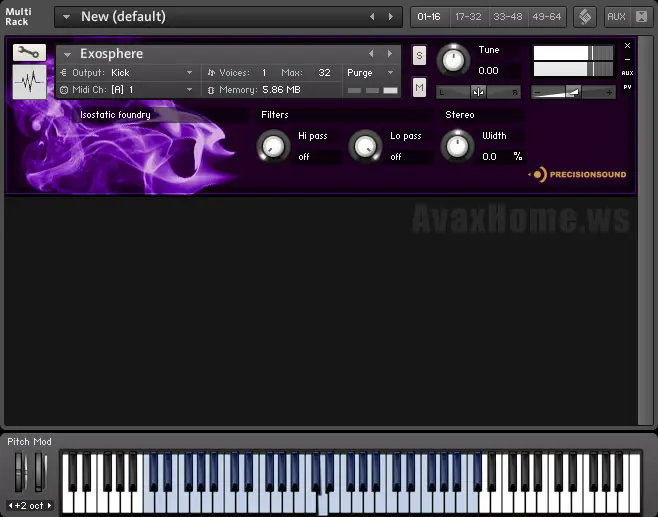Click the output level meters

[573, 61]
